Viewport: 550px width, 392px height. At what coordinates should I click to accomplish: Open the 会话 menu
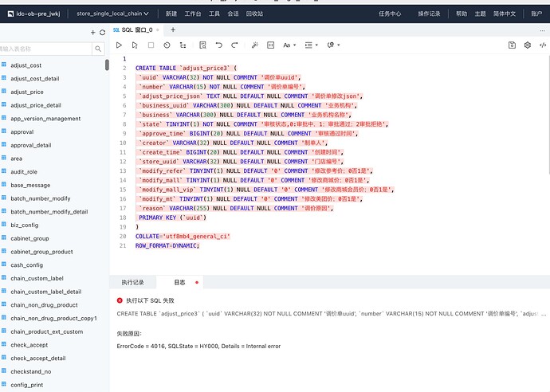click(x=233, y=14)
